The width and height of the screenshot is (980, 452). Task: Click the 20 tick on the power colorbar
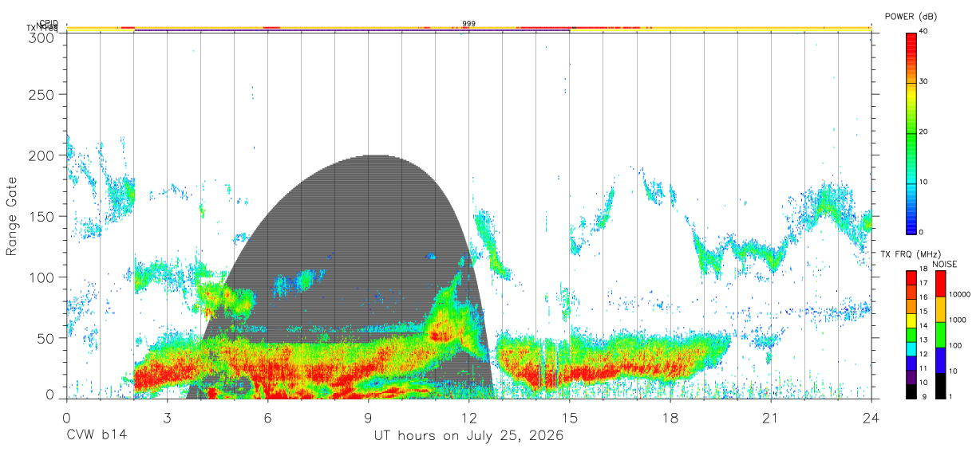(x=924, y=132)
